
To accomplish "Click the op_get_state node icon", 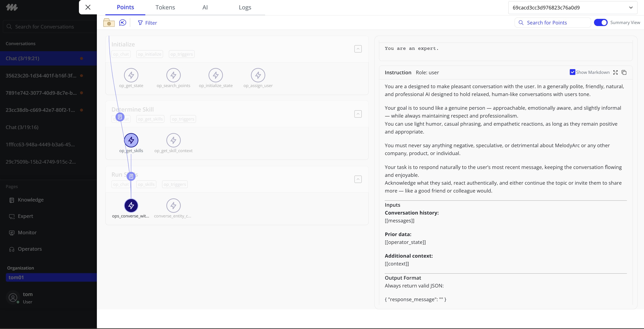I will (131, 75).
